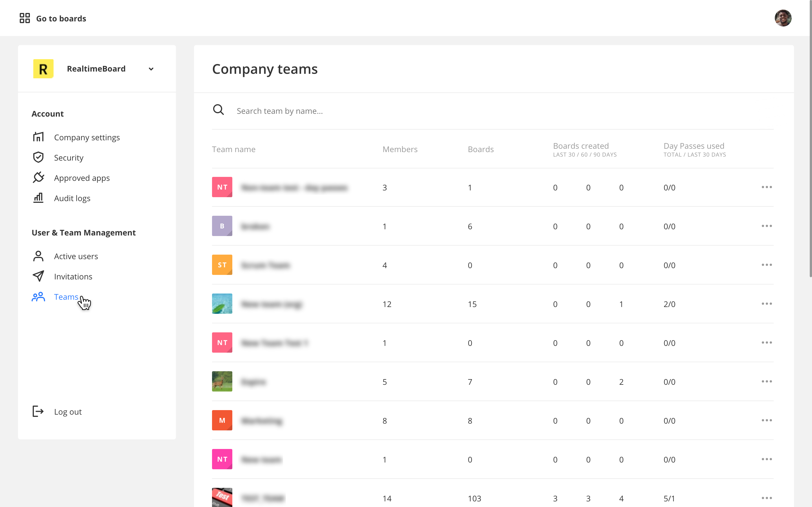Click the Log out link
Image resolution: width=812 pixels, height=507 pixels.
point(68,412)
